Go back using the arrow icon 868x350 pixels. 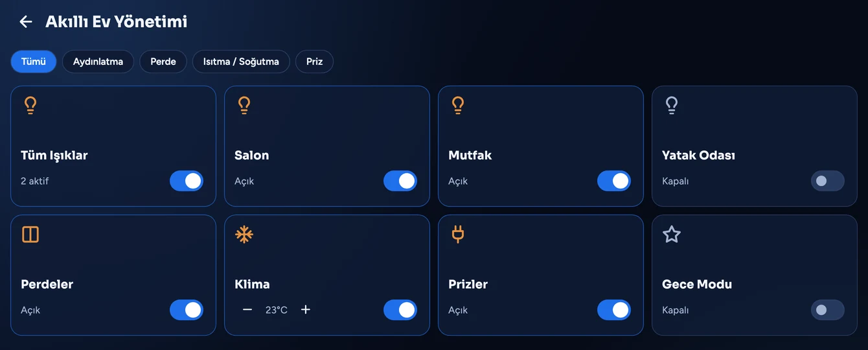26,22
